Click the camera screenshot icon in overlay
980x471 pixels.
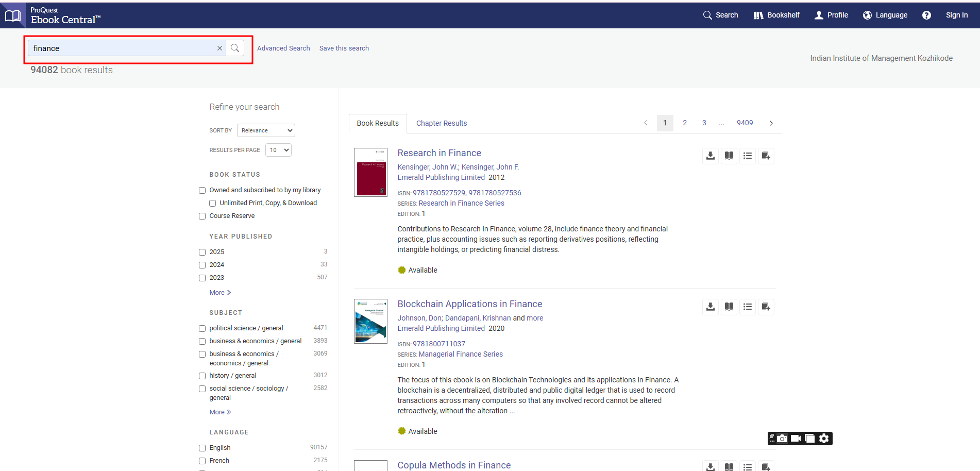coord(782,438)
